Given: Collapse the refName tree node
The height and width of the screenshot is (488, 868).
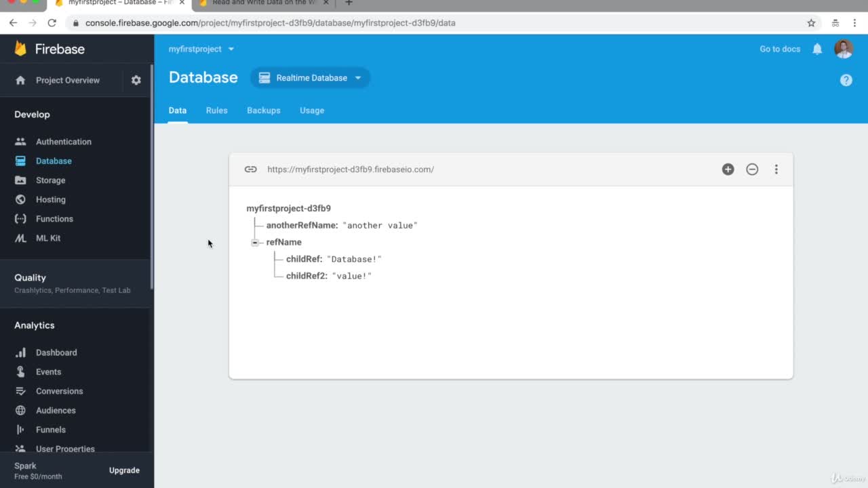Looking at the screenshot, I should pyautogui.click(x=255, y=242).
